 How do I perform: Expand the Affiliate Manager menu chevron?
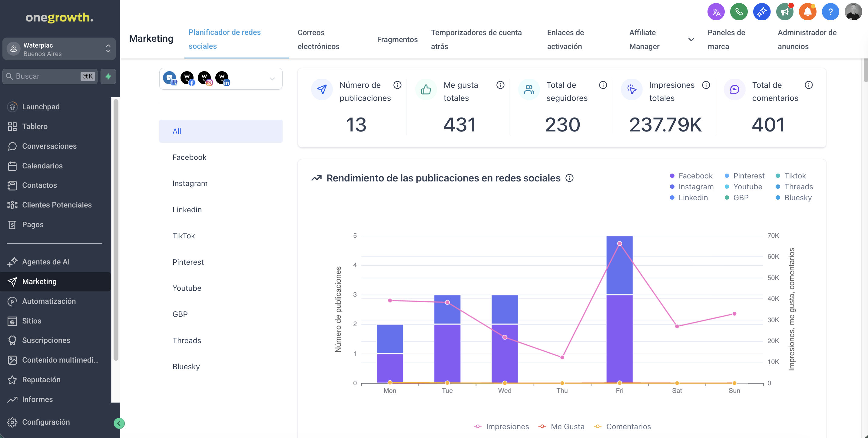click(x=691, y=39)
